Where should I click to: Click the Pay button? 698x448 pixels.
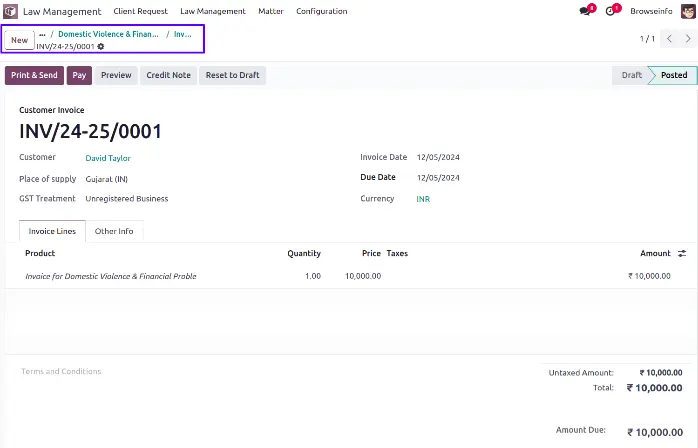coord(79,75)
